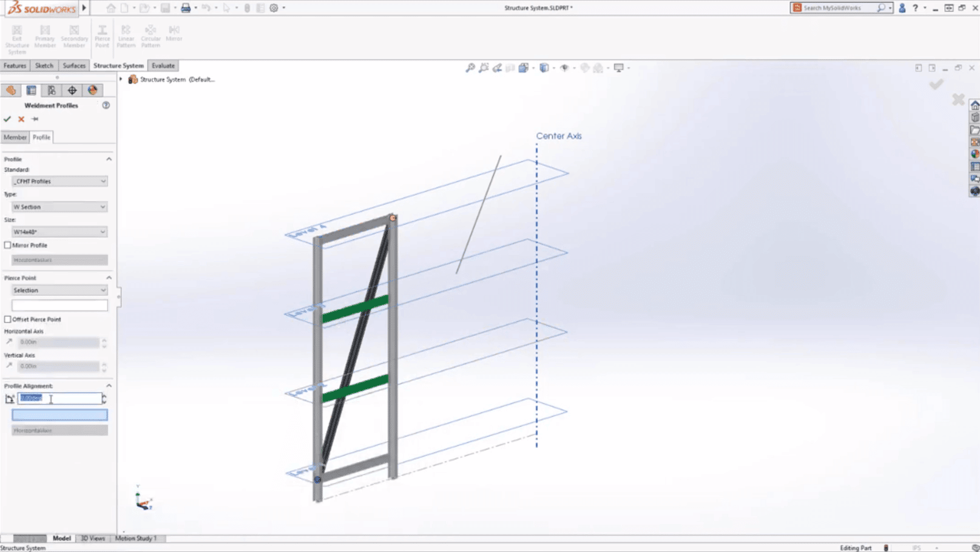980x552 pixels.
Task: Click the Motion Study 1 tab
Action: (136, 538)
